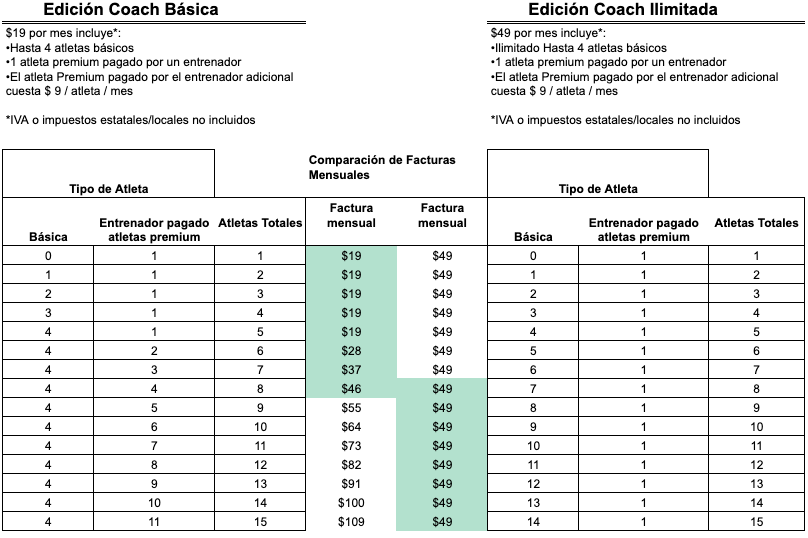Select the $109 monthly bill cell
Viewport: 808px width, 538px height.
coord(351,522)
